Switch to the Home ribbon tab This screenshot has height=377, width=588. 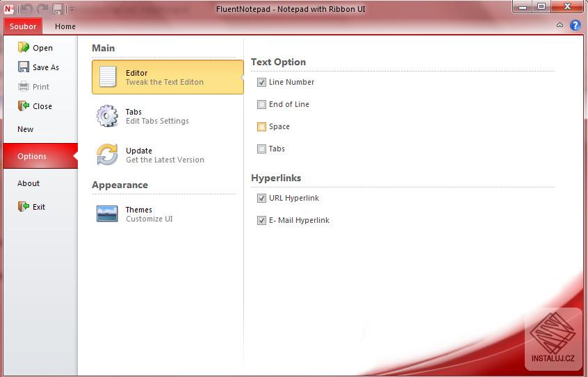(x=65, y=26)
